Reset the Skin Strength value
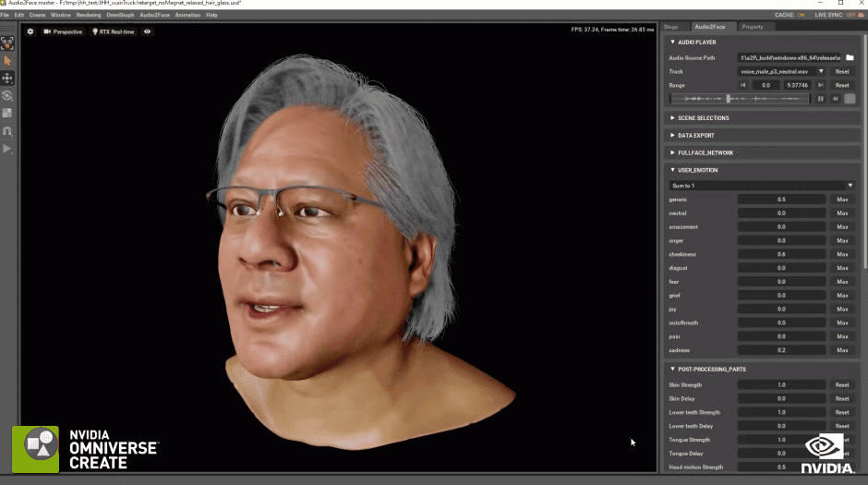The image size is (868, 485). click(x=842, y=385)
